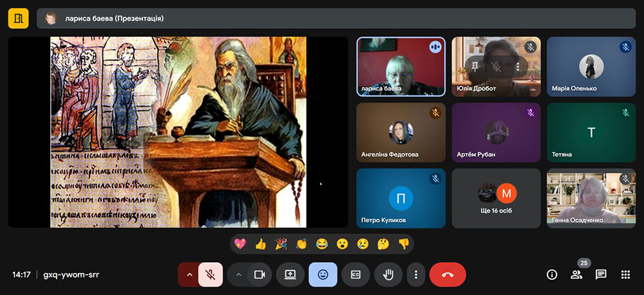Send the thumbs up reaction
This screenshot has width=644, height=295.
pyautogui.click(x=261, y=244)
